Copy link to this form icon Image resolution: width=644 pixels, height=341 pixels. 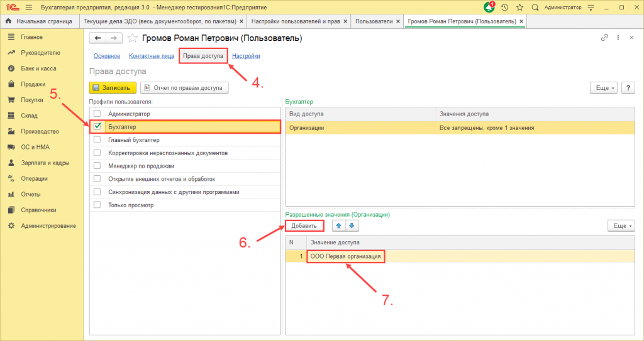pos(604,38)
